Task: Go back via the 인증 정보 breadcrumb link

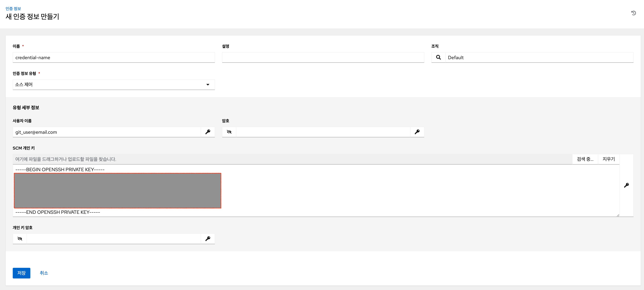Action: click(x=13, y=8)
